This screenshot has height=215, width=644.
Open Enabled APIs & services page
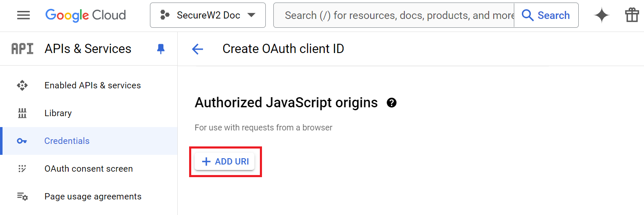93,85
